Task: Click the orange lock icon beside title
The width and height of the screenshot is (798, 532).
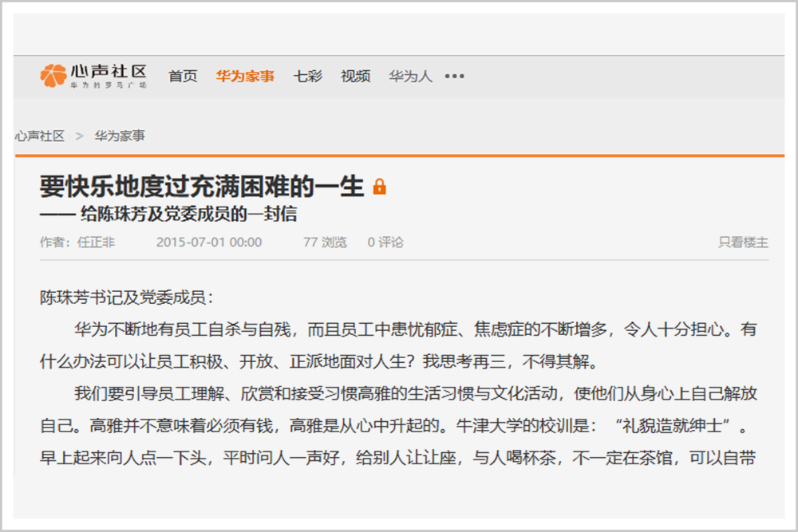Action: 380,187
